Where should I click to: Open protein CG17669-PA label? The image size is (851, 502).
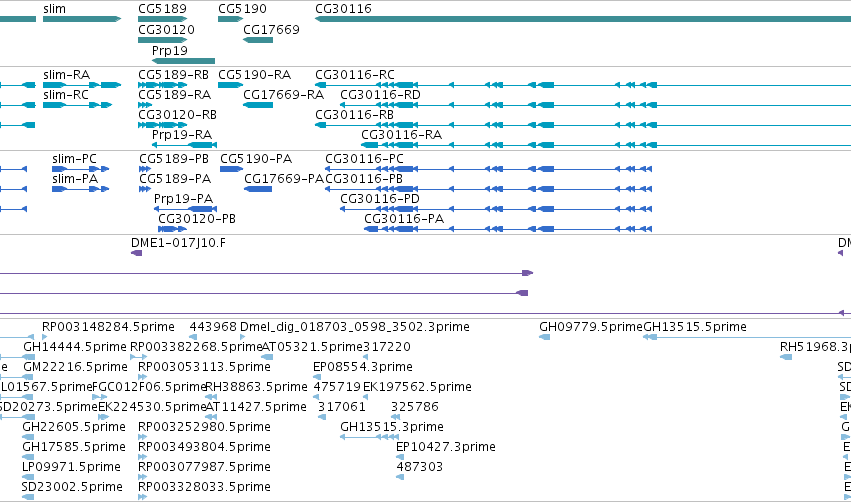pyautogui.click(x=284, y=179)
